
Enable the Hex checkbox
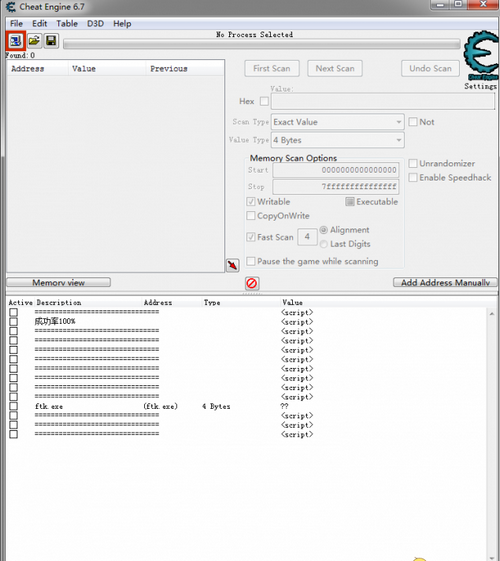point(264,101)
